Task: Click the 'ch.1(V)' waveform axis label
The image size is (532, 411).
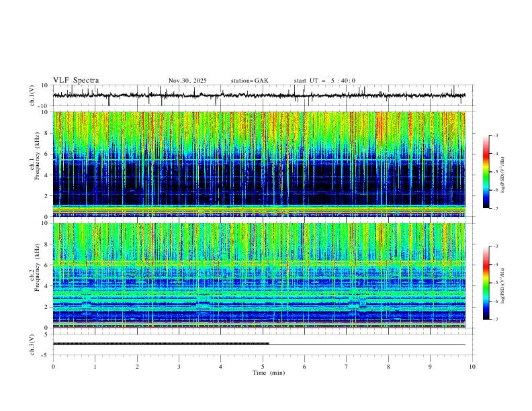Action: coord(32,95)
